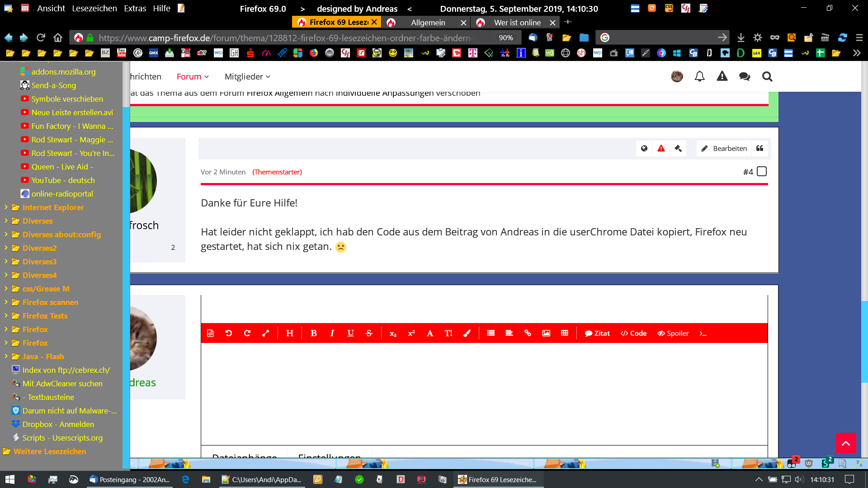Click into the reply editor text area
Screen dimensions: 868x488
[x=484, y=393]
